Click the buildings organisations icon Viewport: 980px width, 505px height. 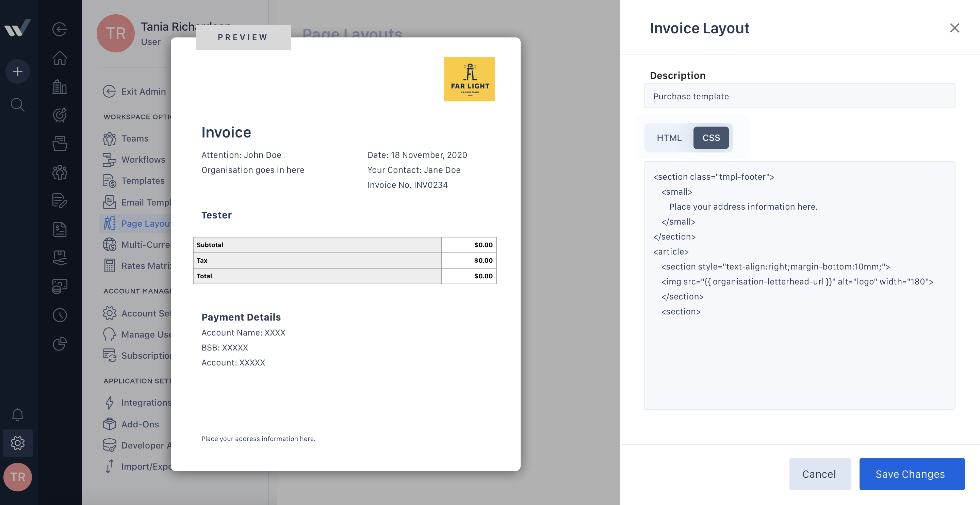pyautogui.click(x=60, y=87)
